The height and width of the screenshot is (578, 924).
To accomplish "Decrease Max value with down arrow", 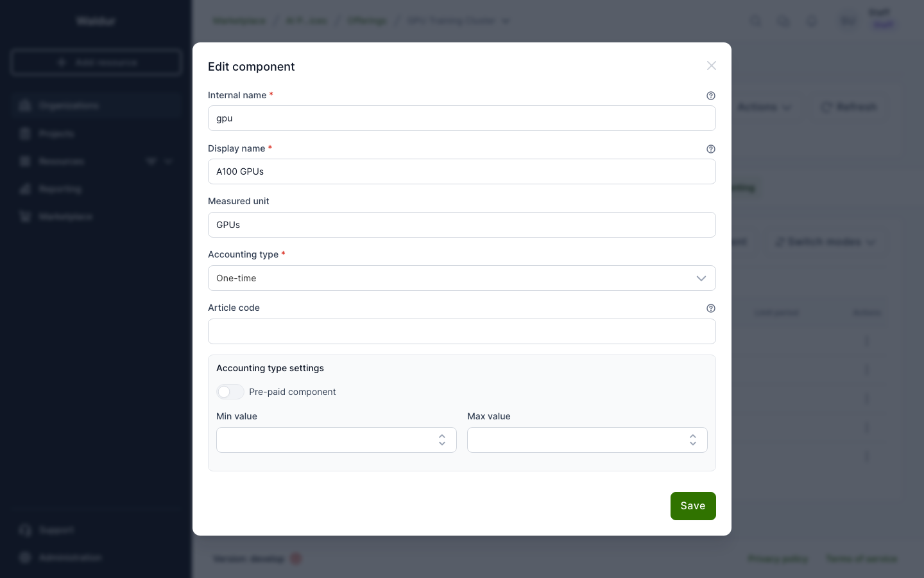I will pos(693,444).
